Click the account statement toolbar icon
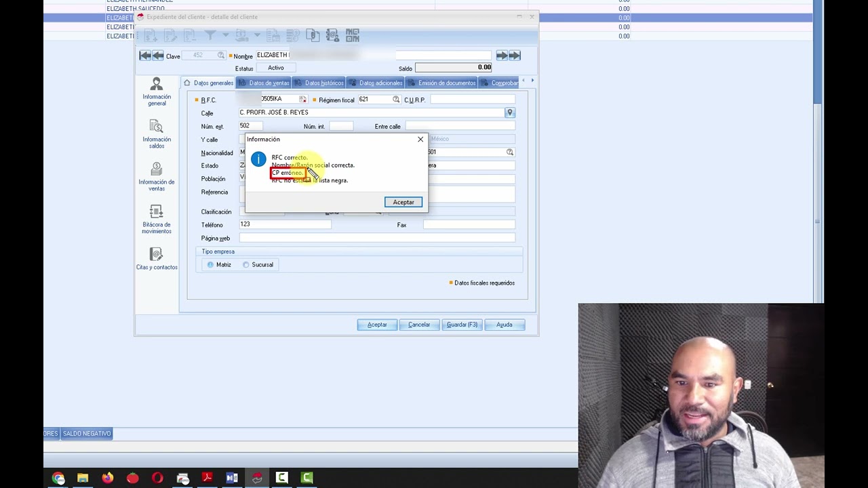This screenshot has height=488, width=868. tap(273, 35)
